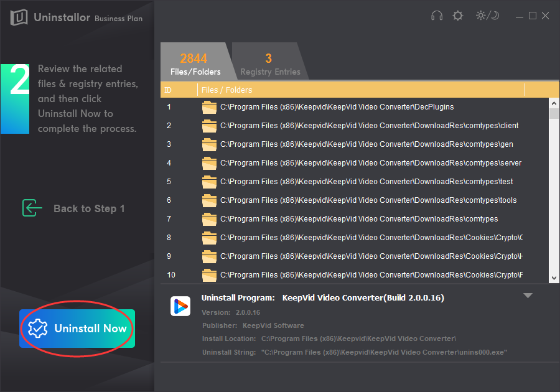Click the folder icon in row 10
Viewport: 560px width, 392px height.
[x=209, y=275]
